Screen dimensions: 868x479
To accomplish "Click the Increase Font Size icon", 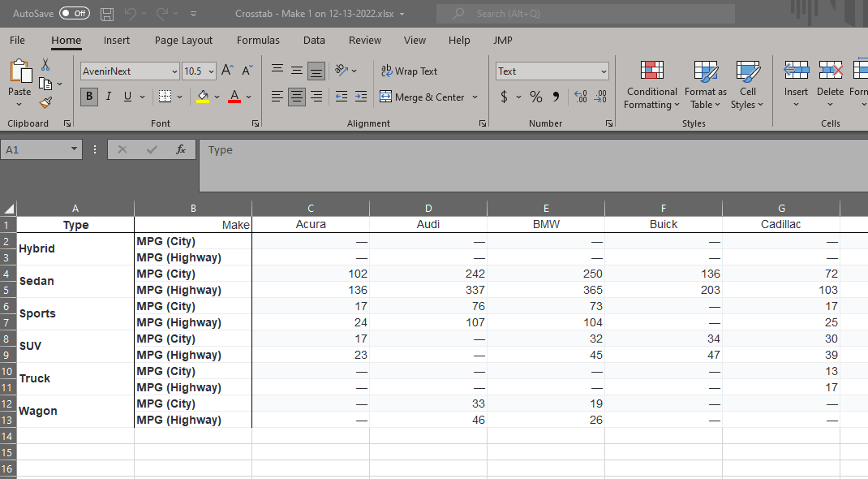I will pyautogui.click(x=228, y=71).
